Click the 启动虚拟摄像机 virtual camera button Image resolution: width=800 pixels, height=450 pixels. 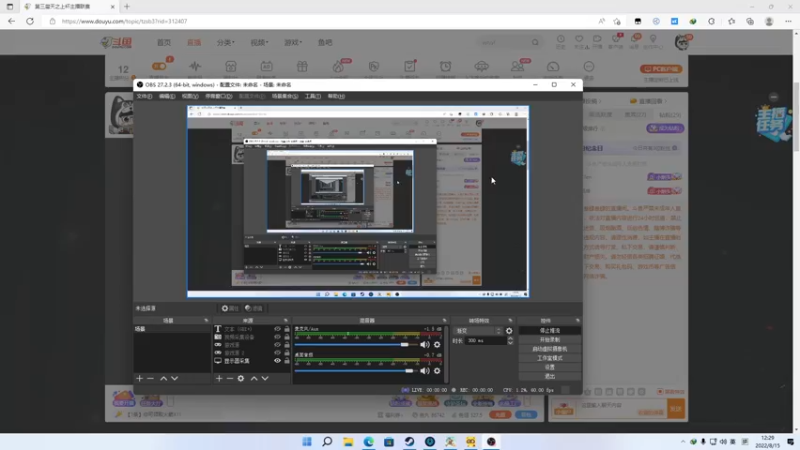click(x=549, y=349)
